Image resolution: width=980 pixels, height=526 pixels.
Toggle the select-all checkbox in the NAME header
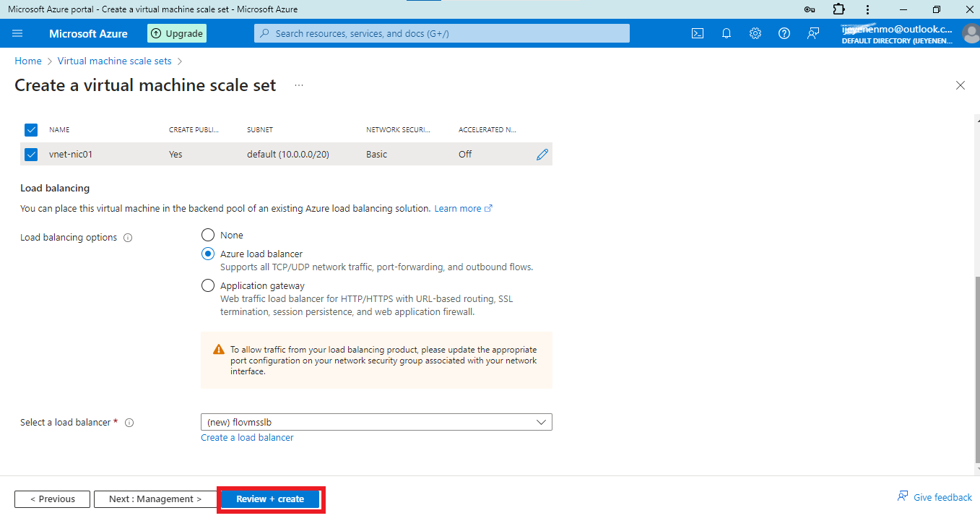pyautogui.click(x=31, y=129)
